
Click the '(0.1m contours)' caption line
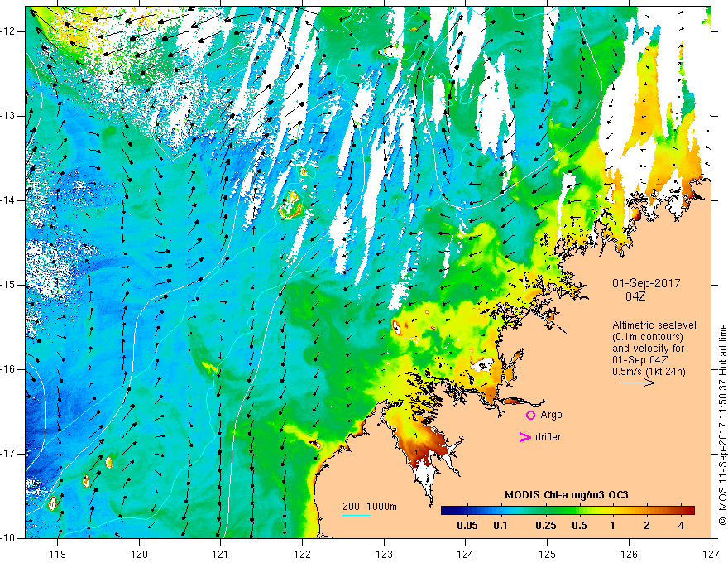(x=648, y=337)
